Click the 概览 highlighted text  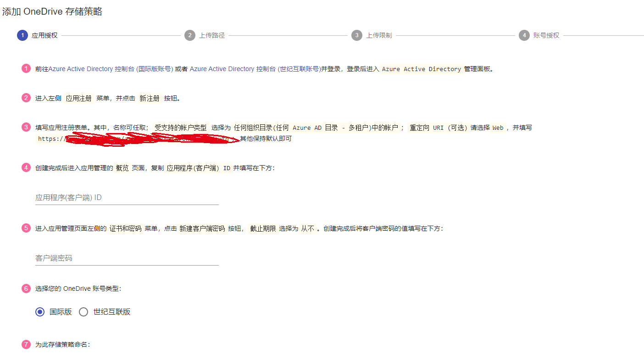point(122,168)
